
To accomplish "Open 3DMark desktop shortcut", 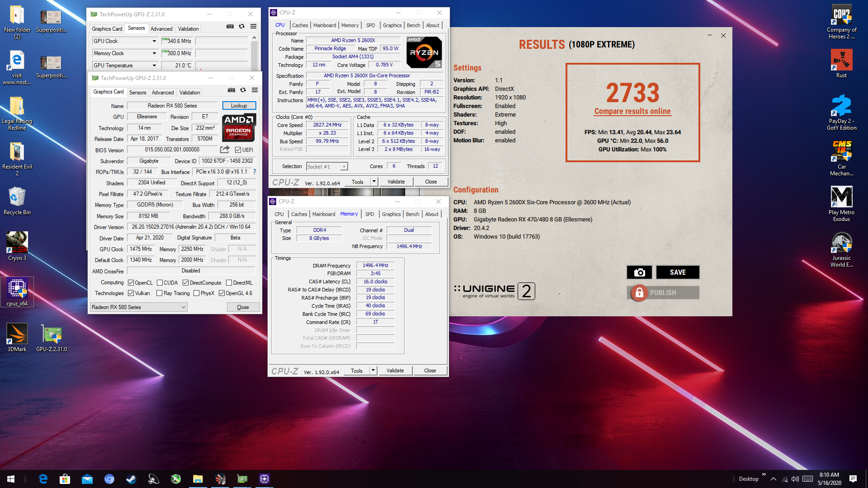I will click(x=17, y=337).
